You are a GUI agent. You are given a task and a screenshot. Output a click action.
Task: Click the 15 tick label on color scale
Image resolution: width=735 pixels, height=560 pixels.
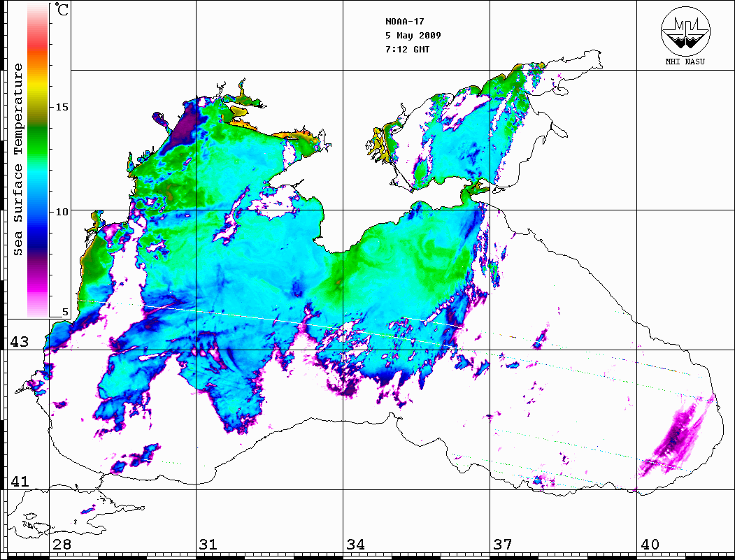click(x=62, y=107)
